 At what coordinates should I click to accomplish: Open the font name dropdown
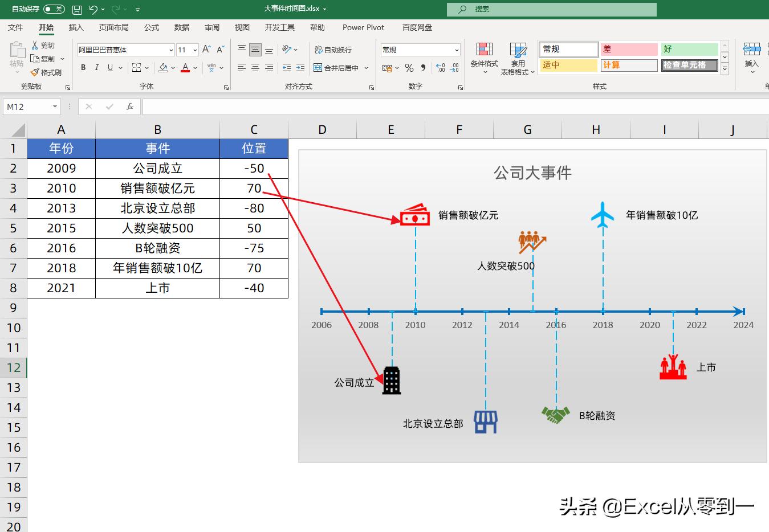(170, 50)
